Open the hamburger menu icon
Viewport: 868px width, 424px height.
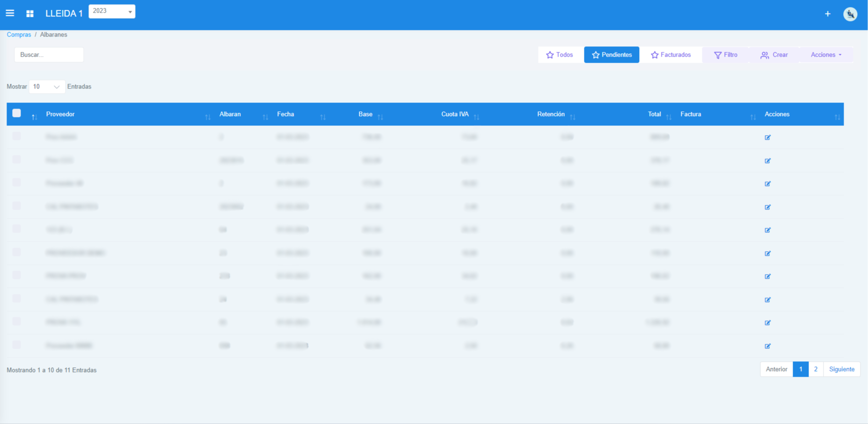tap(10, 13)
